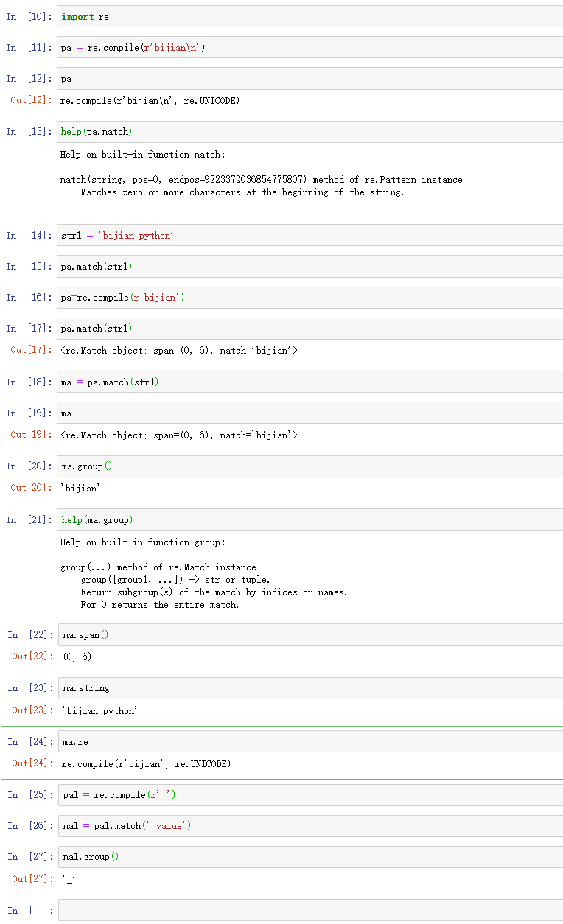The height and width of the screenshot is (924, 563).
Task: Click 'group(...) method of re.Match instance' line
Action: 158,567
